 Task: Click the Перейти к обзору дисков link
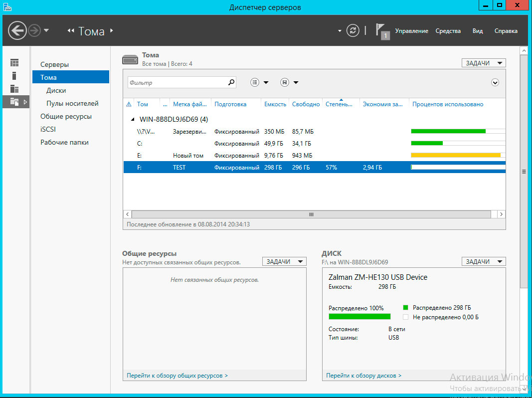[363, 376]
